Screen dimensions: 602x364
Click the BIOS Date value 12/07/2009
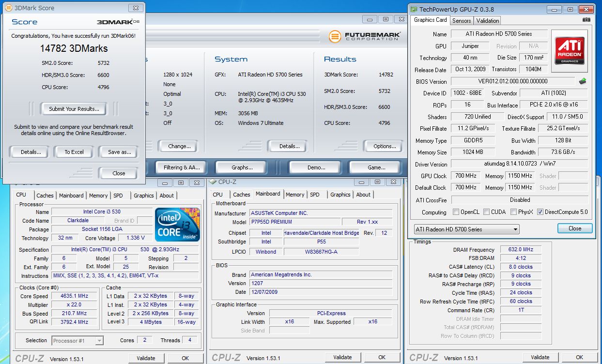(321, 292)
